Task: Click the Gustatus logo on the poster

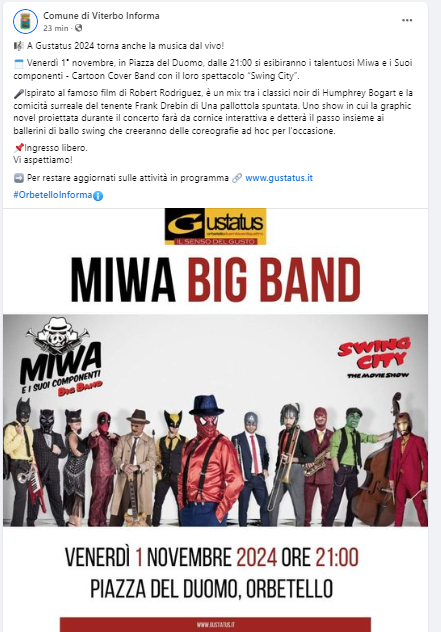Action: [215, 227]
